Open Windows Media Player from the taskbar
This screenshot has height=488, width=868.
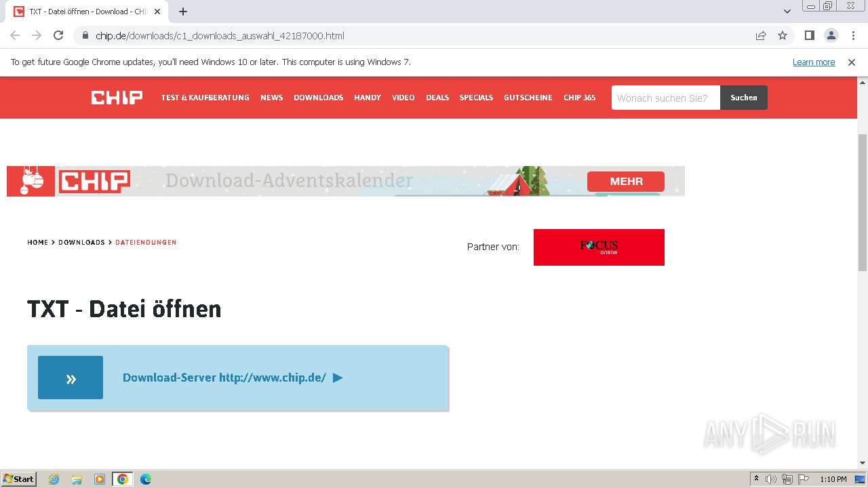point(100,479)
